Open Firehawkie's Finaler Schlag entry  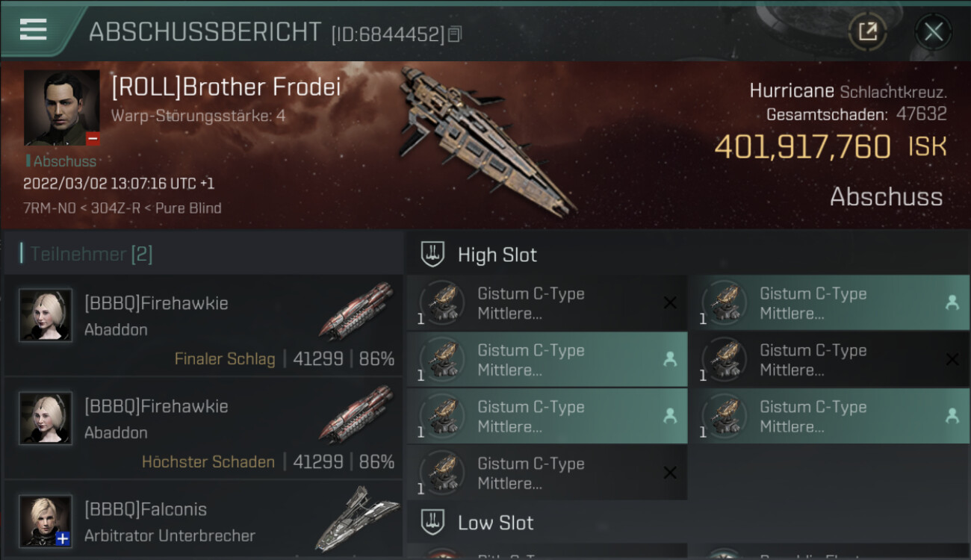pyautogui.click(x=203, y=325)
